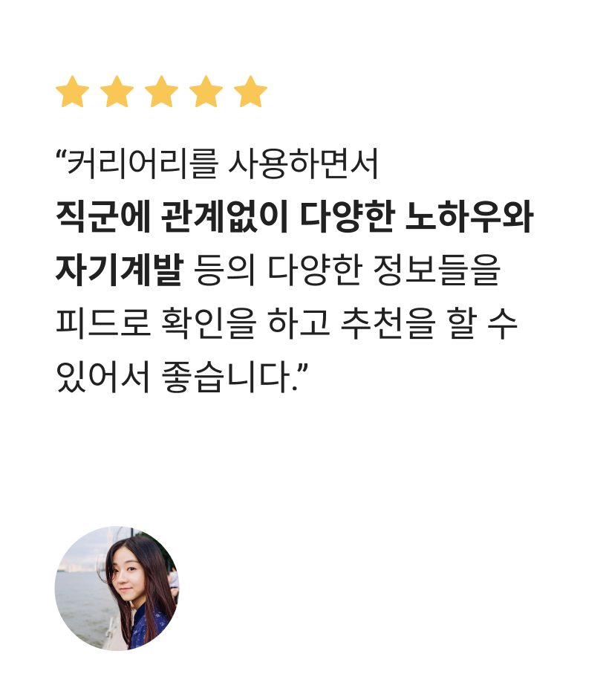The height and width of the screenshot is (700, 609).
Task: Click the fifth and last rating star
Action: [x=251, y=91]
